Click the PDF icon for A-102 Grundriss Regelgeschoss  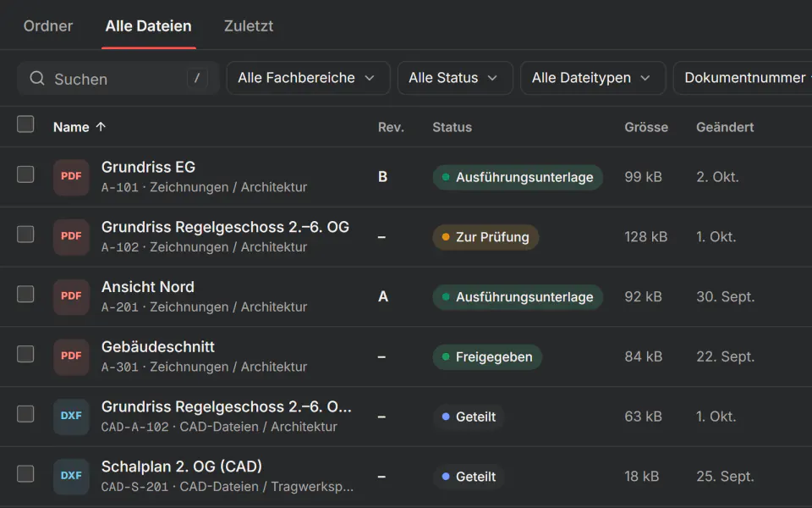pos(71,237)
